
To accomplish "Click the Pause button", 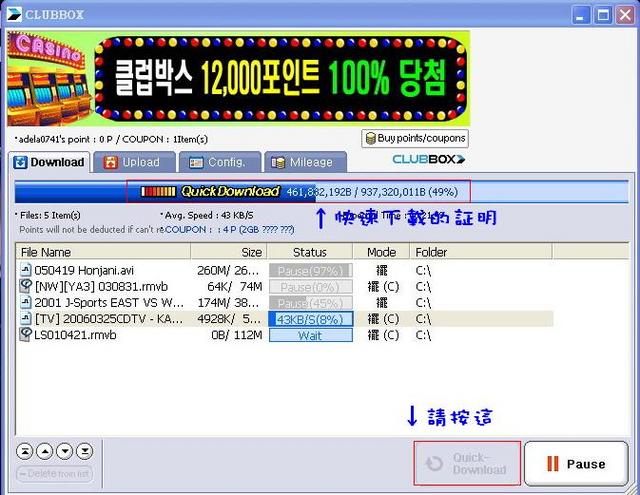I will pos(576,464).
